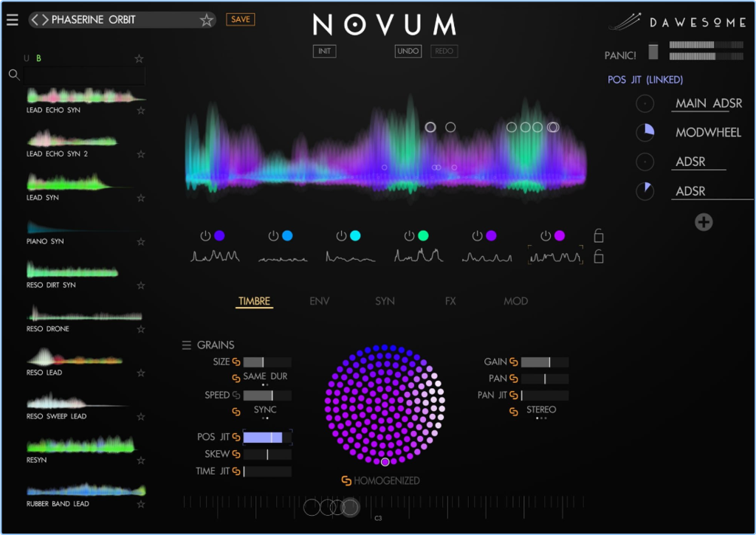Click the GAIN link icon
This screenshot has width=756, height=535.
(514, 362)
